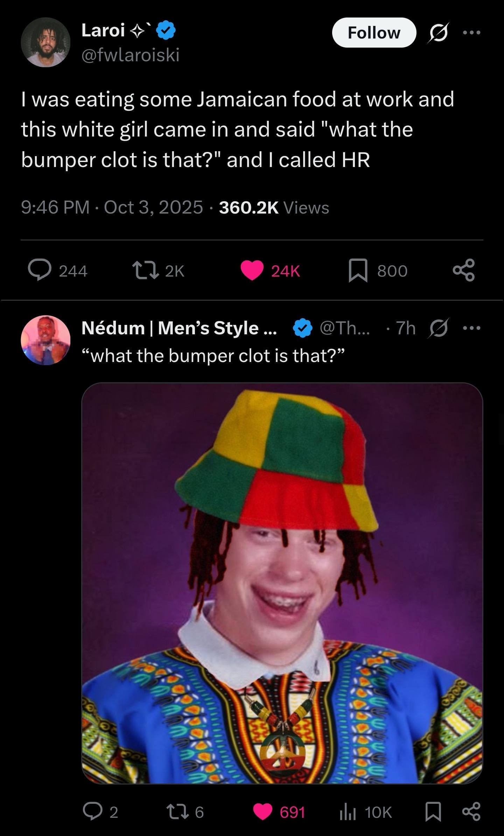Reply to Nédum's comment
The height and width of the screenshot is (836, 504).
tap(92, 811)
